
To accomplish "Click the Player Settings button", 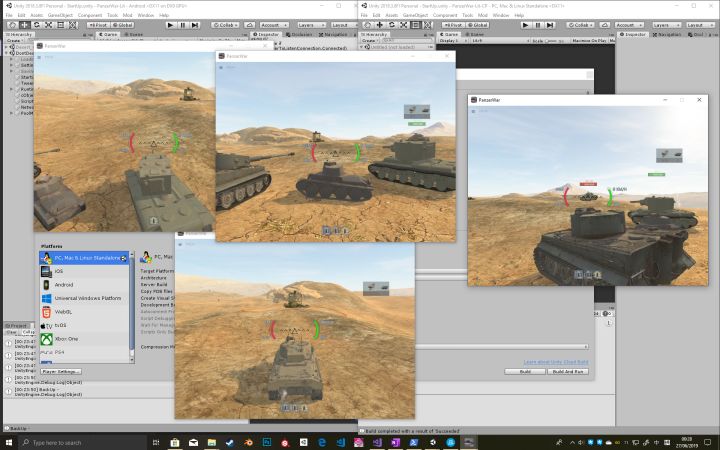I will pos(61,371).
